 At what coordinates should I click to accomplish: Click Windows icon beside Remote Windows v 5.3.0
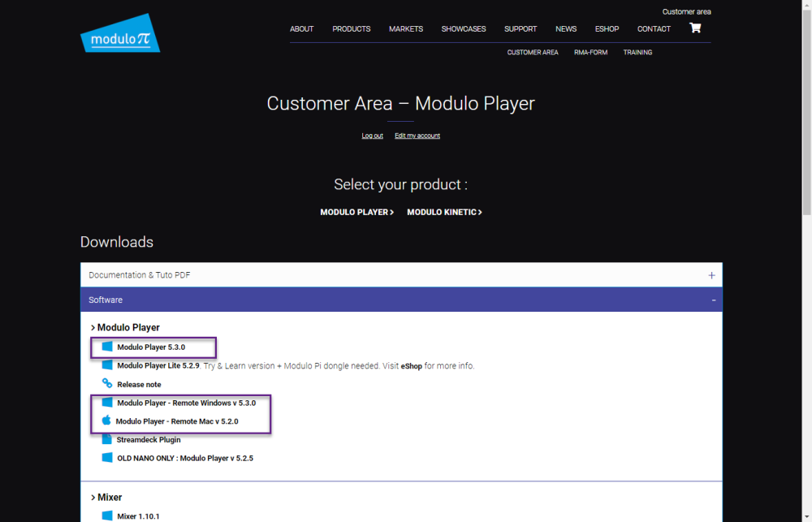coord(107,403)
